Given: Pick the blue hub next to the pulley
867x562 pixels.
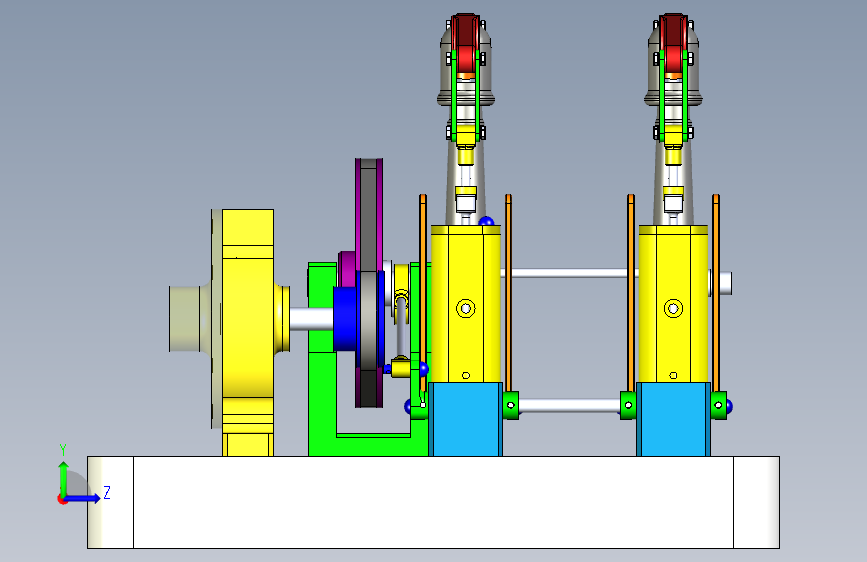Looking at the screenshot, I should click(345, 319).
